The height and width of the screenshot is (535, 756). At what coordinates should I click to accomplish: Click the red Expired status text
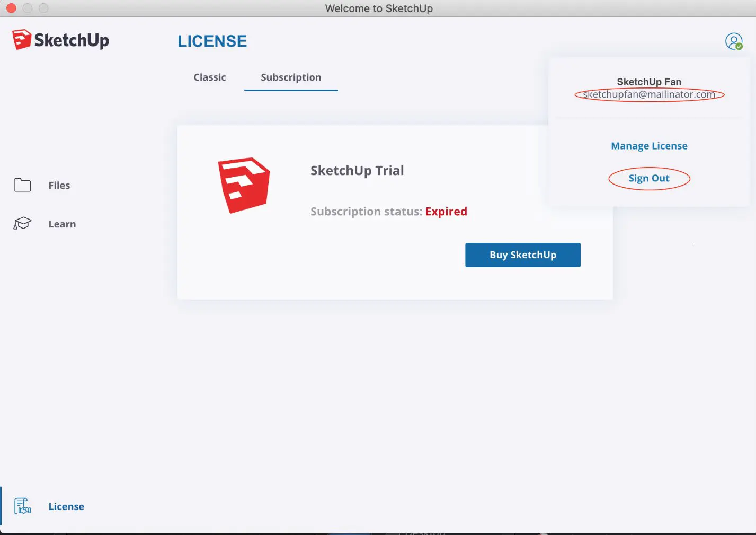(x=446, y=212)
